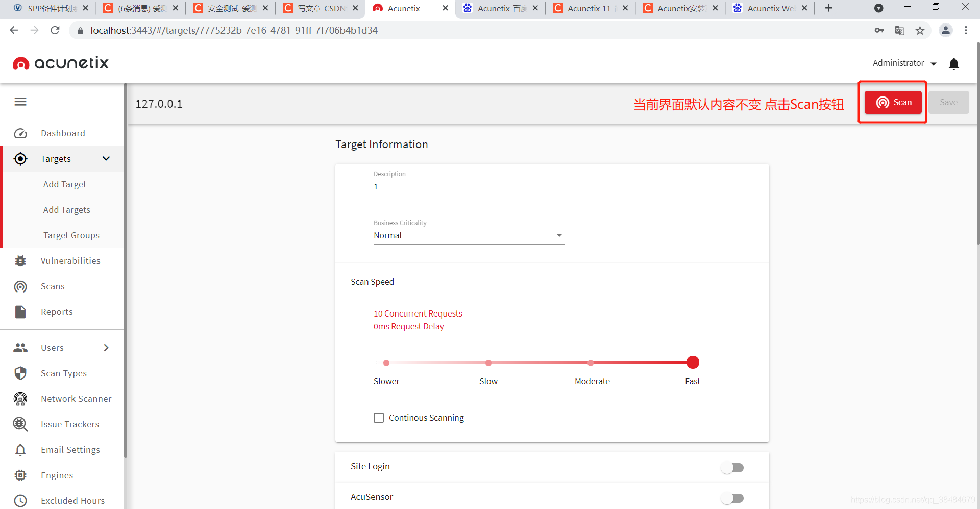Click the tab search dropdown icon
The width and height of the screenshot is (980, 509).
tap(878, 8)
